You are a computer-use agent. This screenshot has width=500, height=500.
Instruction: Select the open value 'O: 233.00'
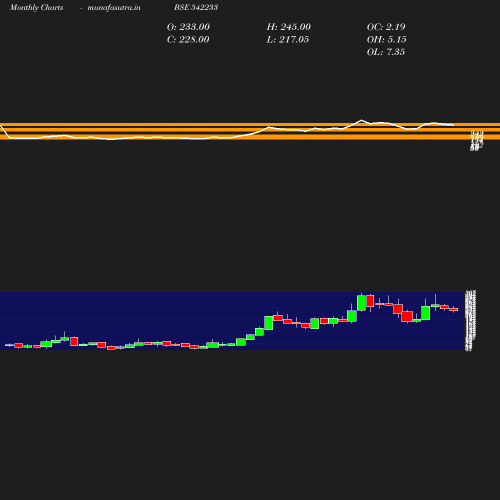188,27
